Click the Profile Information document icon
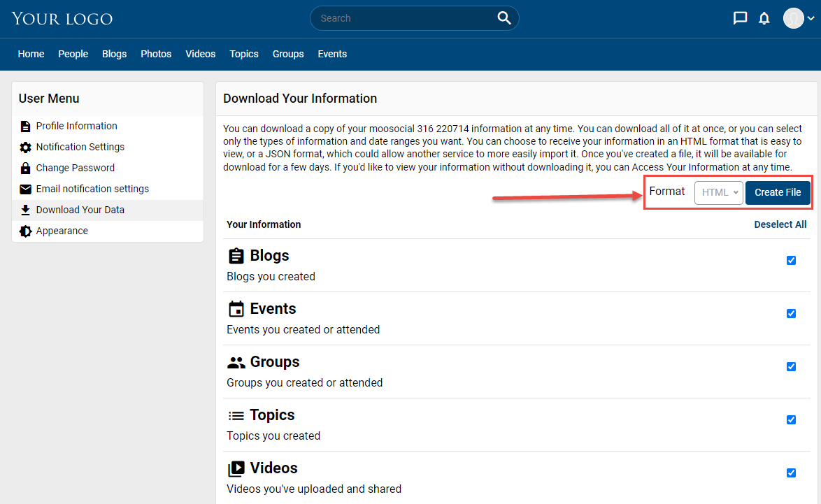 pos(25,126)
